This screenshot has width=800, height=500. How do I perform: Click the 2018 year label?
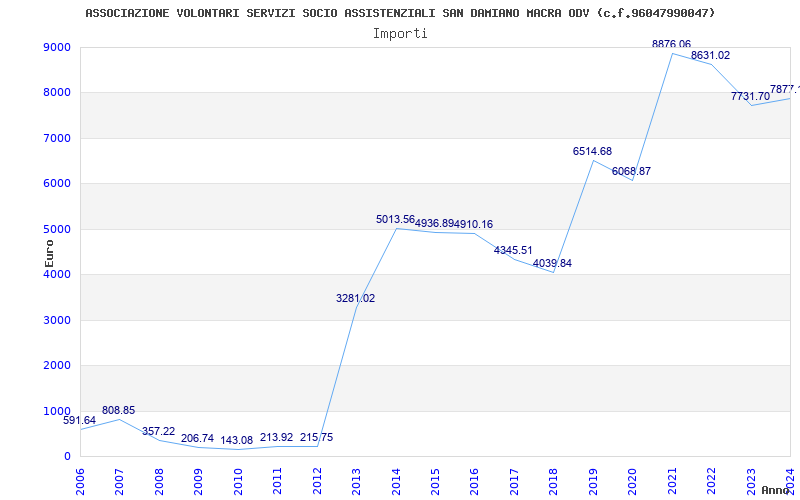553,481
